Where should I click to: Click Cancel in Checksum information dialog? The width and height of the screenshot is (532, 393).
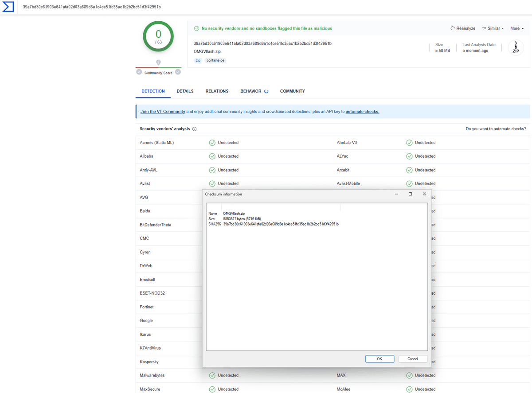click(413, 359)
